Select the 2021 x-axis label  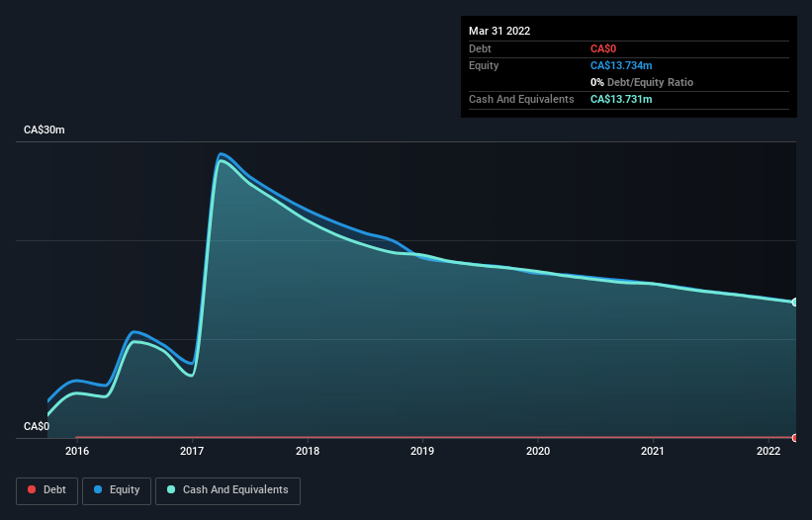(x=653, y=451)
